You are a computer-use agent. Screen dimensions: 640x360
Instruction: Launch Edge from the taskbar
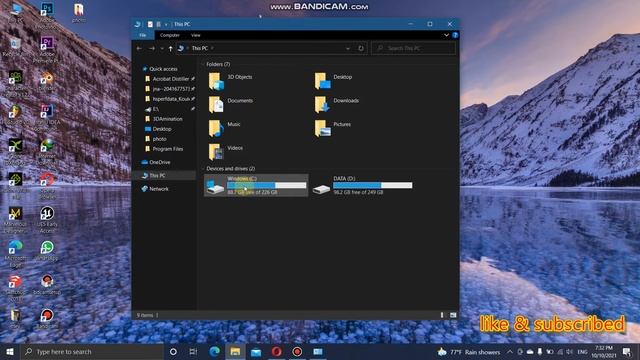tap(214, 351)
